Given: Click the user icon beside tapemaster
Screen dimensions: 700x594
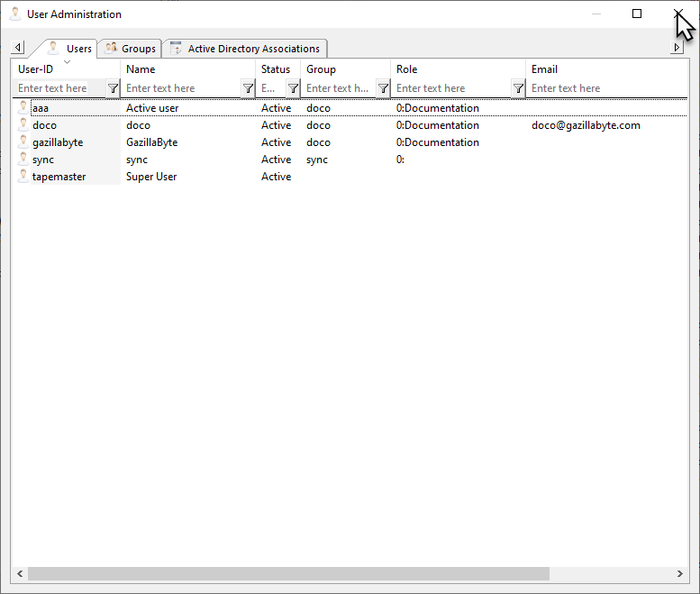Looking at the screenshot, I should coord(23,176).
